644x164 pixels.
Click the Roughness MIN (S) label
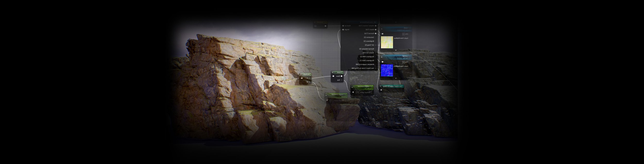(x=367, y=57)
